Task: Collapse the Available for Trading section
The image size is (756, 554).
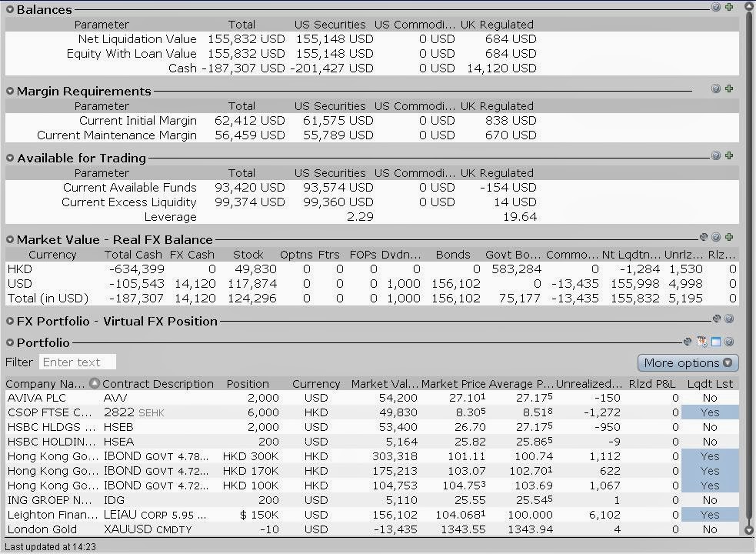Action: click(x=10, y=158)
